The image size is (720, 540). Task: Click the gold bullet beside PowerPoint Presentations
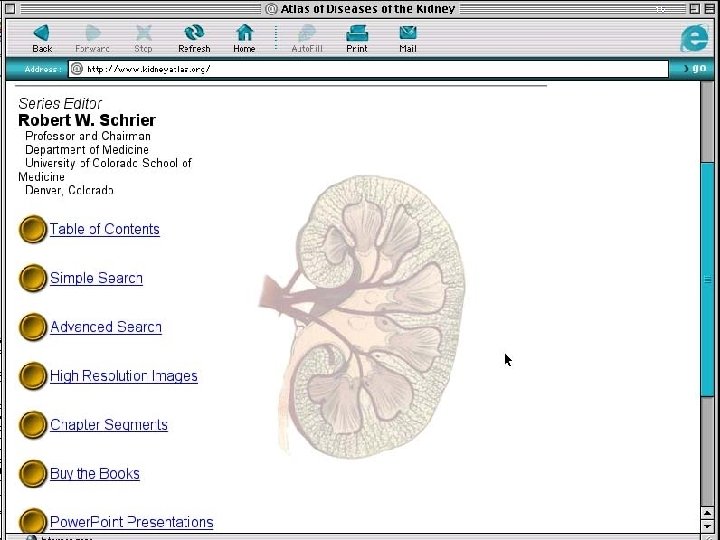[33, 522]
